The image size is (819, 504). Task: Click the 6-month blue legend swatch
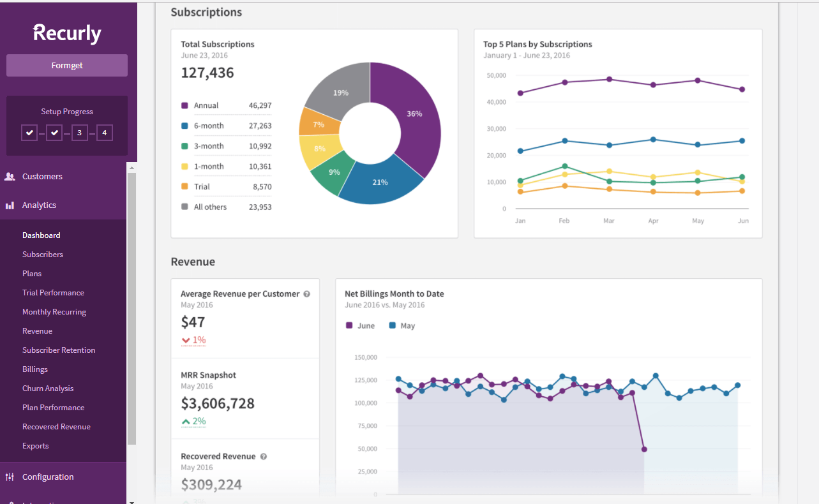(x=184, y=126)
